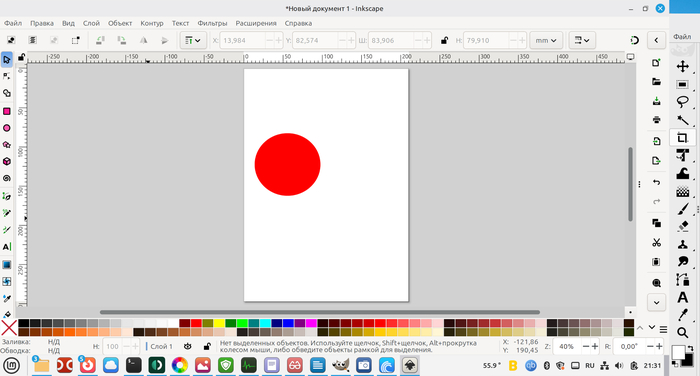Image resolution: width=700 pixels, height=376 pixels.
Task: Increase zoom with plus button
Action: [595, 346]
